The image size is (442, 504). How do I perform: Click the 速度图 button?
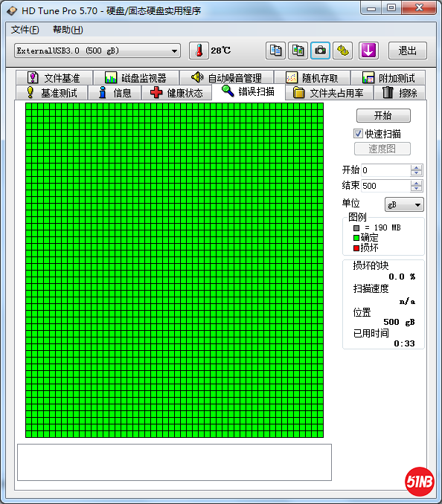coord(382,149)
